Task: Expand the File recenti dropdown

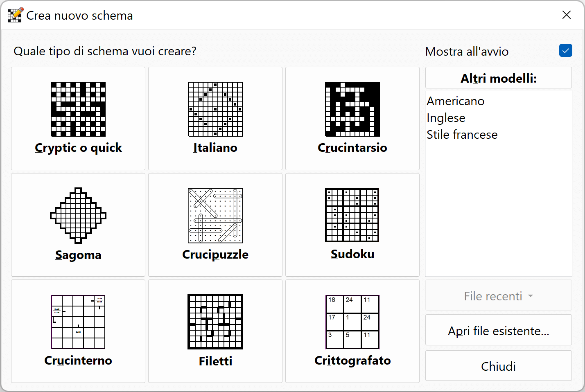Action: (498, 295)
